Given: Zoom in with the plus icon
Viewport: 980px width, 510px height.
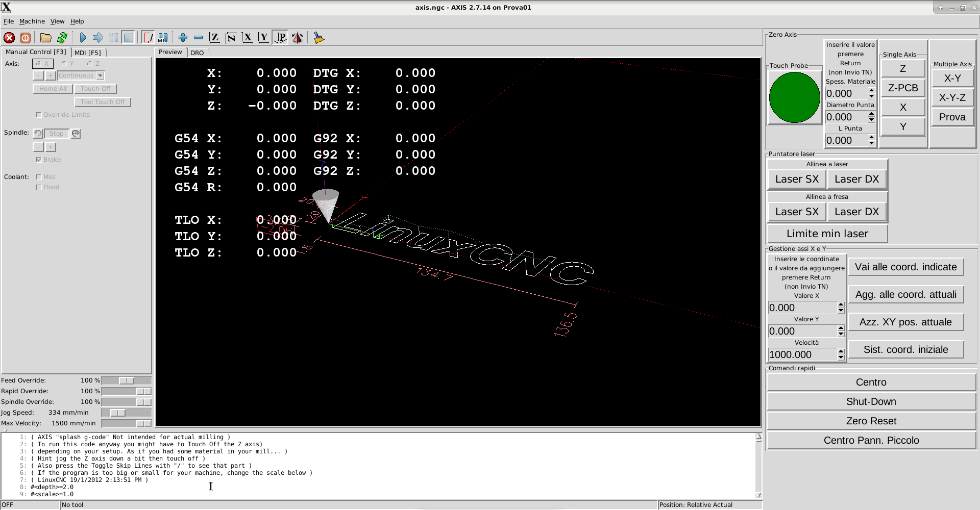Looking at the screenshot, I should coord(183,38).
